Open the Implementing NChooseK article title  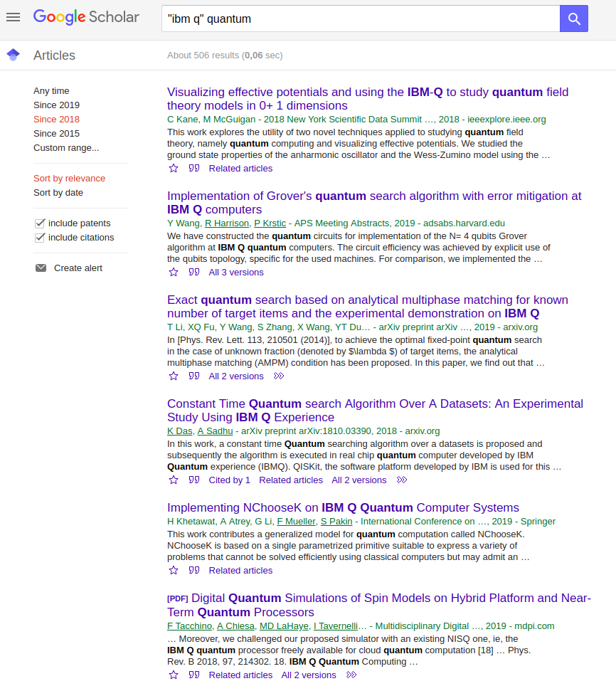343,507
